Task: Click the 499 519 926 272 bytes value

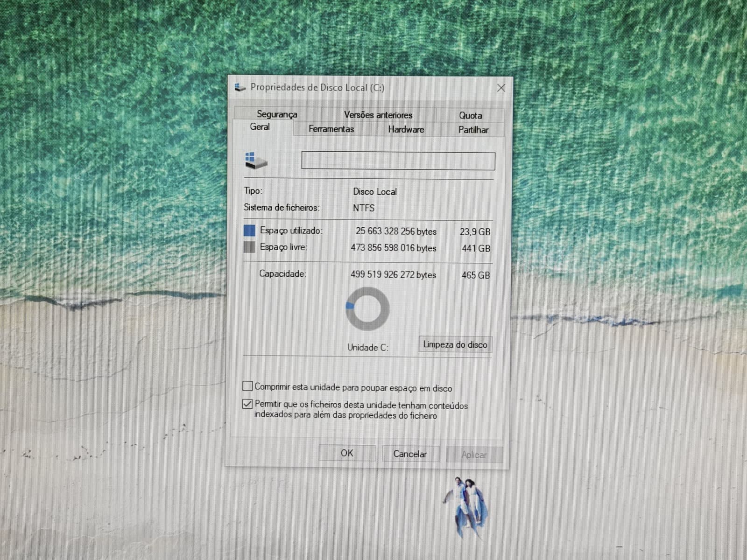Action: tap(393, 274)
